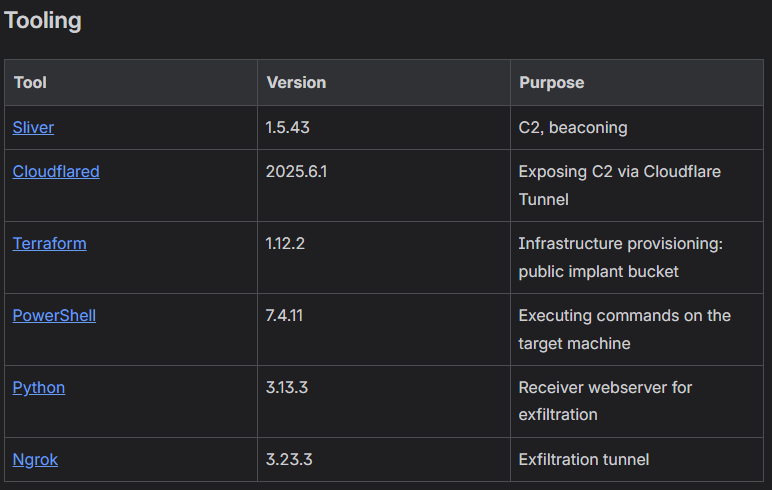
Task: Select the Cloudflared version 2025.6.1 cell
Action: tap(296, 172)
